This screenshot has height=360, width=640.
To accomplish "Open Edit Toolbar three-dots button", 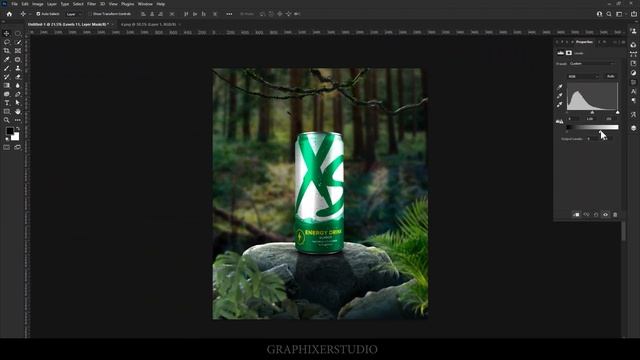I will (18, 120).
